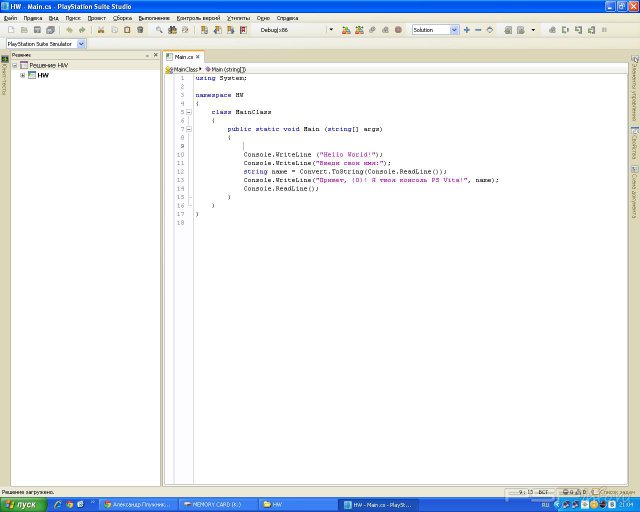Screen dimensions: 640x512
Task: Click the Windows пуск Start button
Action: (x=22, y=505)
